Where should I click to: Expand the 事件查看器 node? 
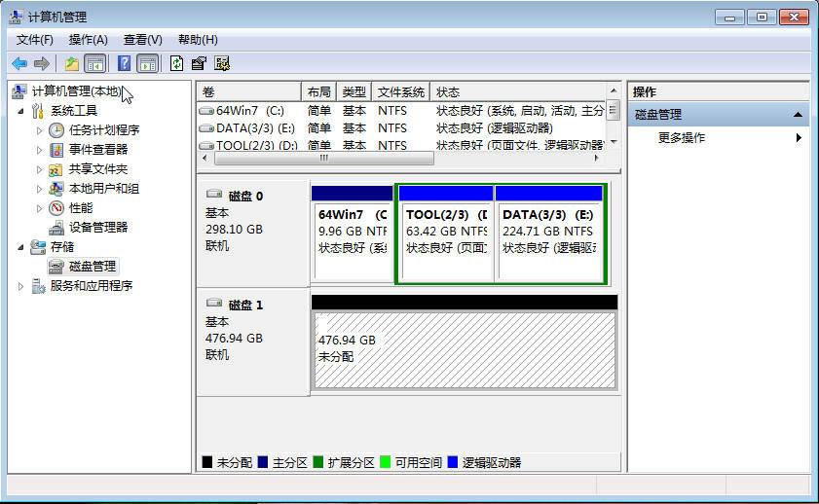tap(39, 150)
